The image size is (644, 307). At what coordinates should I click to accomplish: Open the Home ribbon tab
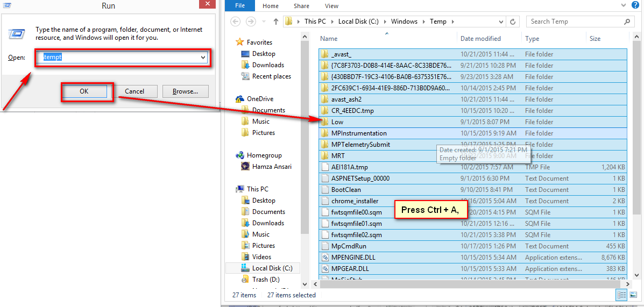coord(270,6)
